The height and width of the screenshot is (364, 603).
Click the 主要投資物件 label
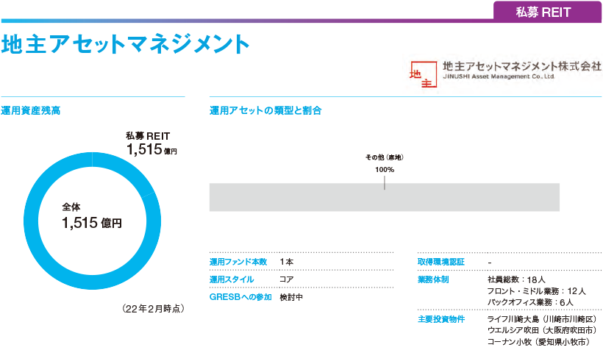pos(441,319)
